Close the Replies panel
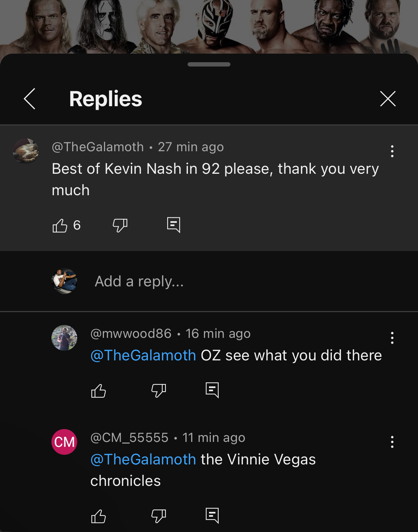This screenshot has height=532, width=418. click(388, 99)
